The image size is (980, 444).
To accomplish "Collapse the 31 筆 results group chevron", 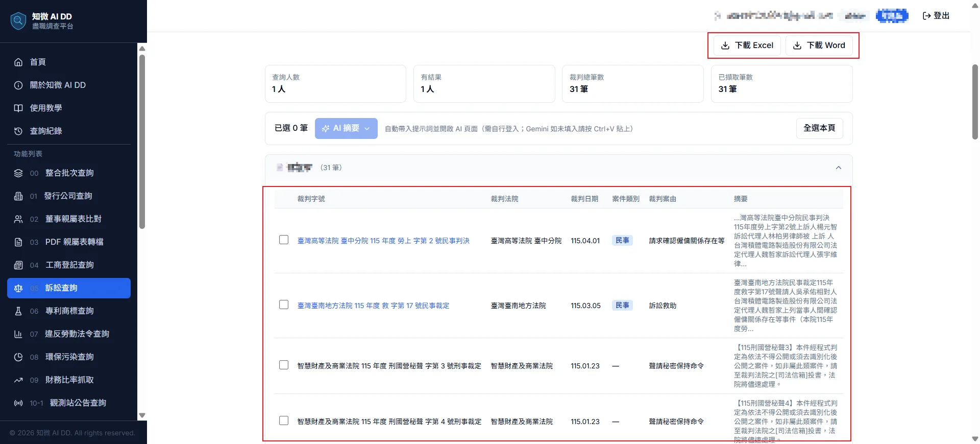I will coord(838,168).
